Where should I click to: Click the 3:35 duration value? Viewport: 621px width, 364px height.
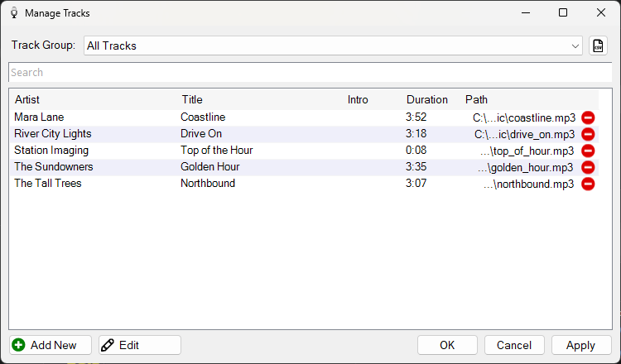coord(416,166)
